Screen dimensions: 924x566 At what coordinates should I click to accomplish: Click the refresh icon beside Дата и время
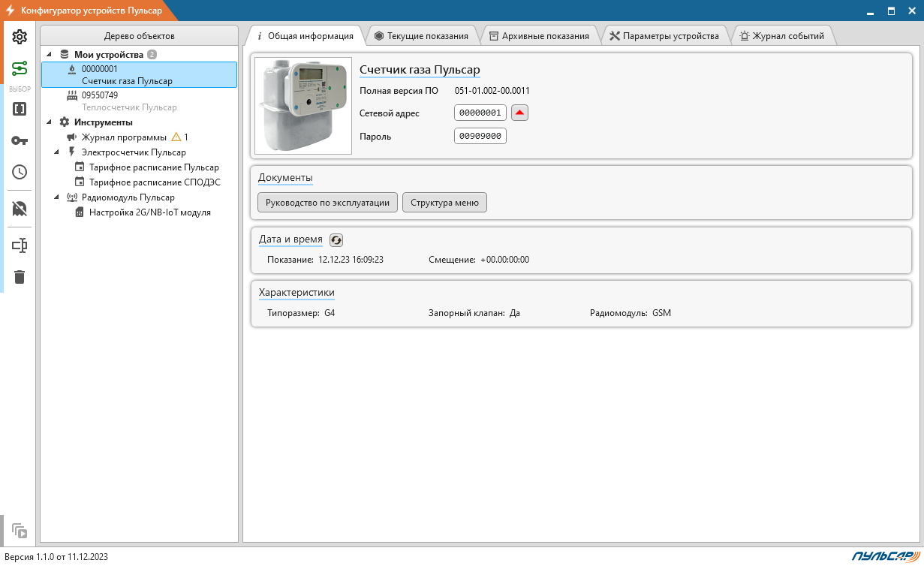[336, 239]
